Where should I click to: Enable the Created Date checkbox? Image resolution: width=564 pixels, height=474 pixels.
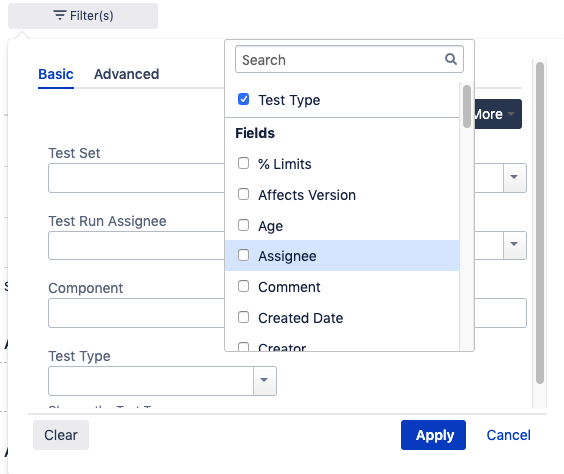point(244,317)
